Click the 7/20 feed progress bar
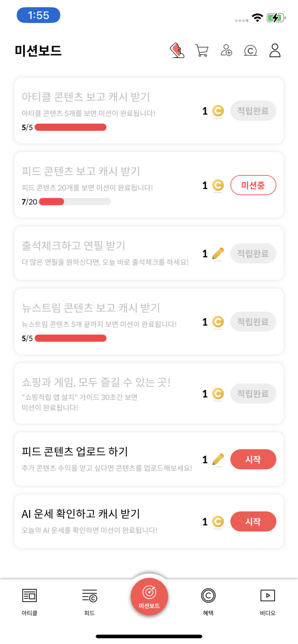This screenshot has width=298, height=644. pos(75,202)
